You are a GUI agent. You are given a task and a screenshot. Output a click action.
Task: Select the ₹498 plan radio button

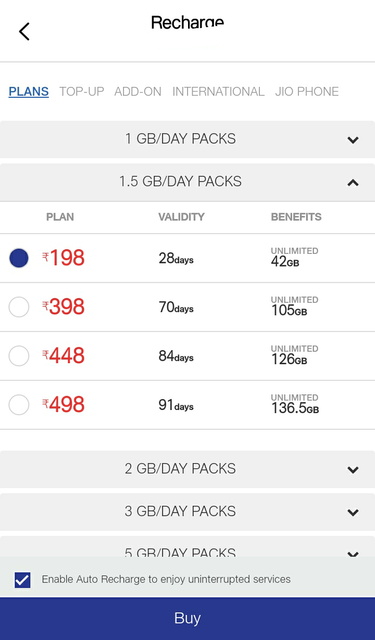tap(19, 405)
